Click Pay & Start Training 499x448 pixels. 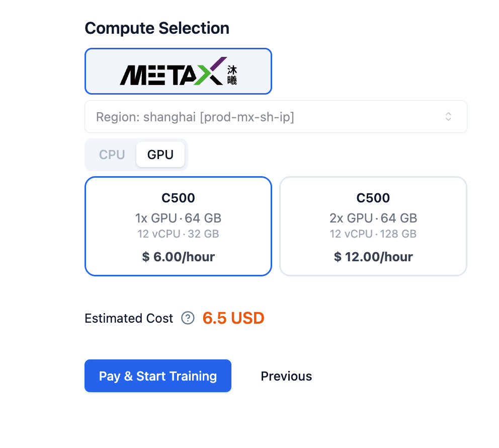click(x=157, y=376)
